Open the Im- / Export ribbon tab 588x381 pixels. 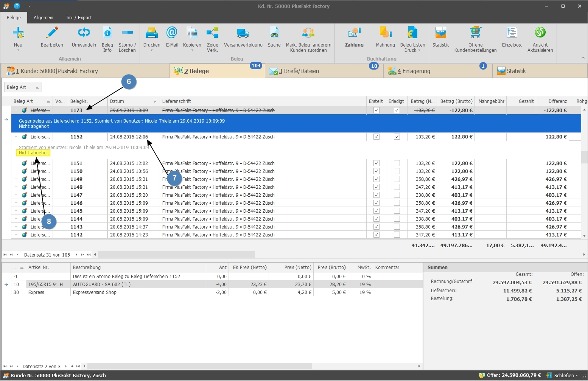point(79,17)
